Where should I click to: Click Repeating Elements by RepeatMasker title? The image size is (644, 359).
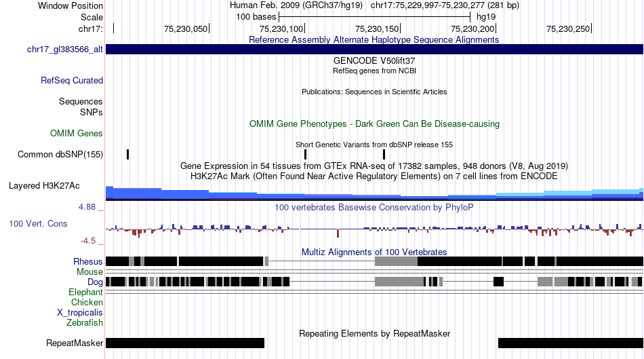(375, 333)
